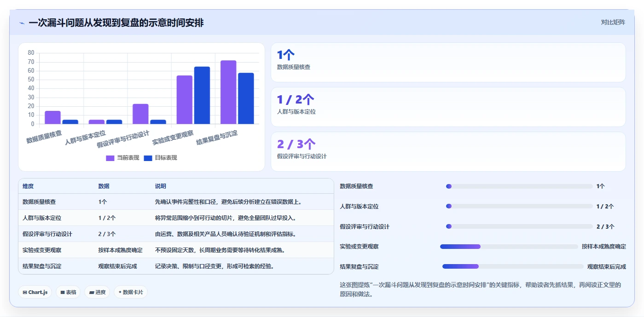Click the 数据 column header in the table
Viewport: 644px width, 317px height.
[x=104, y=186]
